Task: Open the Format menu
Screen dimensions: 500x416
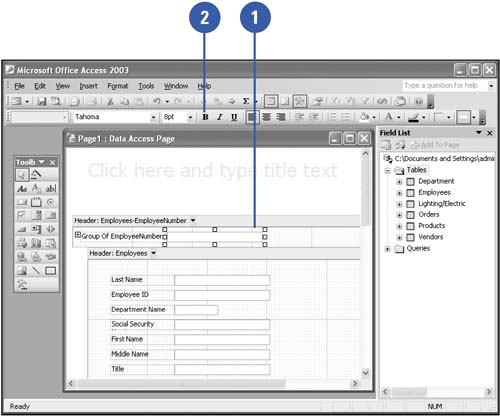Action: coord(118,86)
